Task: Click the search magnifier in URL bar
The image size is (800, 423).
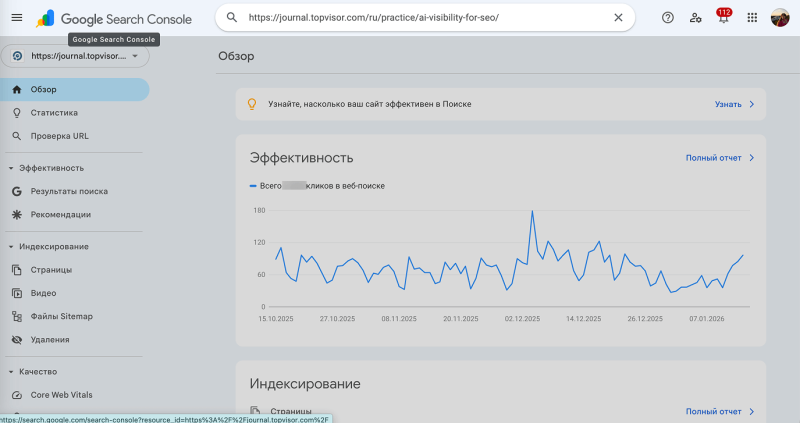Action: (x=232, y=17)
